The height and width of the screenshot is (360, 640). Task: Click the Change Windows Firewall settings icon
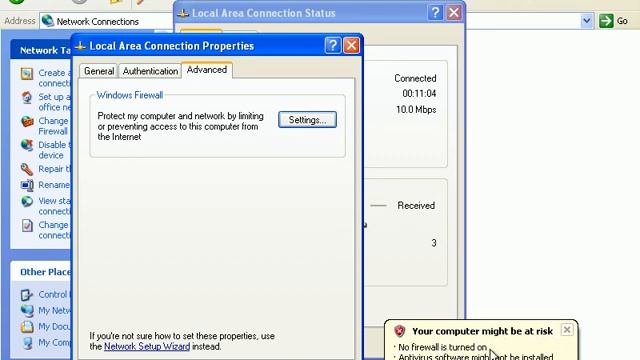click(27, 122)
